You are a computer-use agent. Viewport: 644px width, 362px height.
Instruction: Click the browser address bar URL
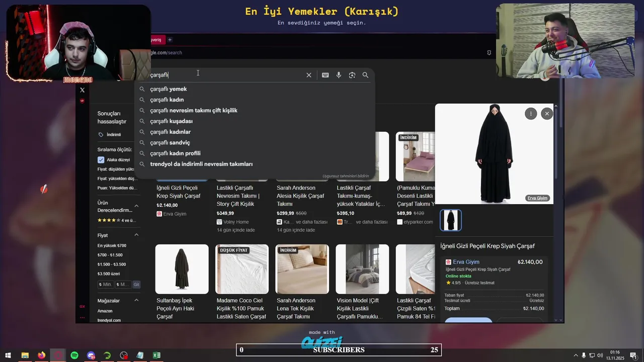(x=167, y=53)
